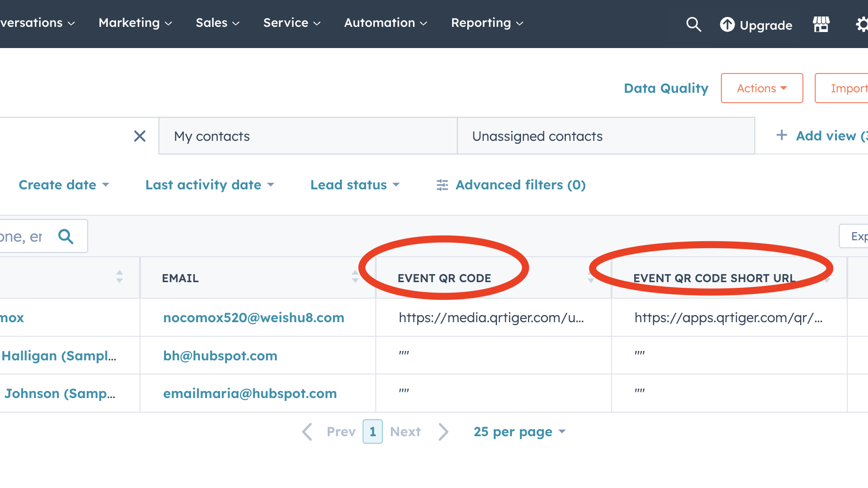Viewport: 868px width, 488px height.
Task: Open the HubSpot Marketplace
Action: pos(821,24)
